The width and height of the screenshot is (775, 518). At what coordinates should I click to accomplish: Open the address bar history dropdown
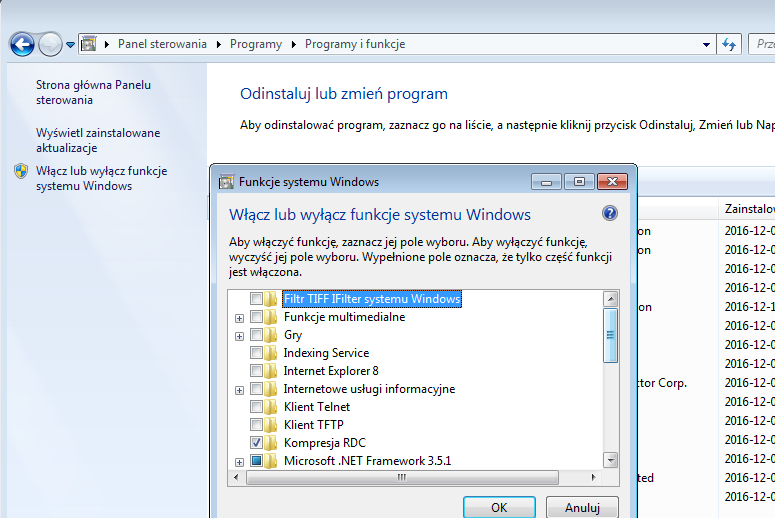706,44
